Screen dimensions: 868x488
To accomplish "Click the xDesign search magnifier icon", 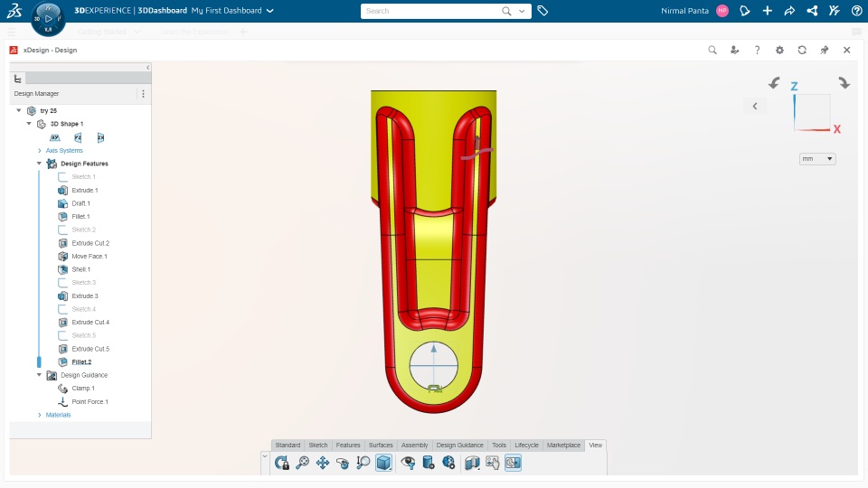I will pyautogui.click(x=712, y=50).
